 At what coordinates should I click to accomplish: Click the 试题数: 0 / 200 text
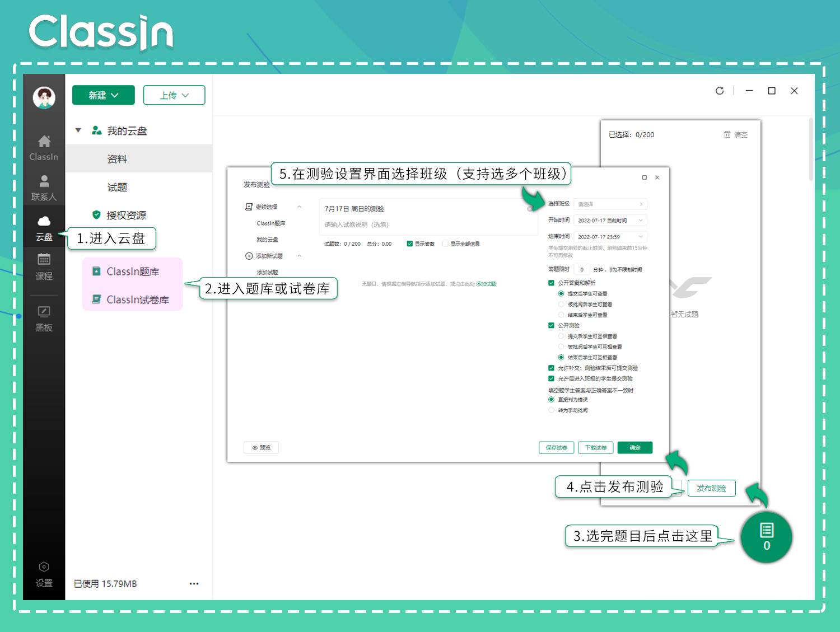342,244
